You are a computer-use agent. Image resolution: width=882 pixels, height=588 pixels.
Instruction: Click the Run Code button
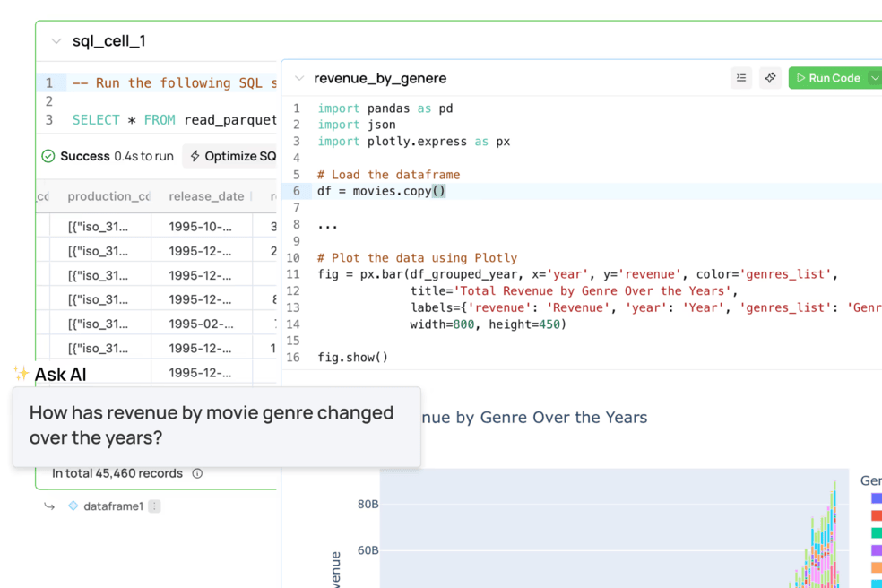click(828, 78)
